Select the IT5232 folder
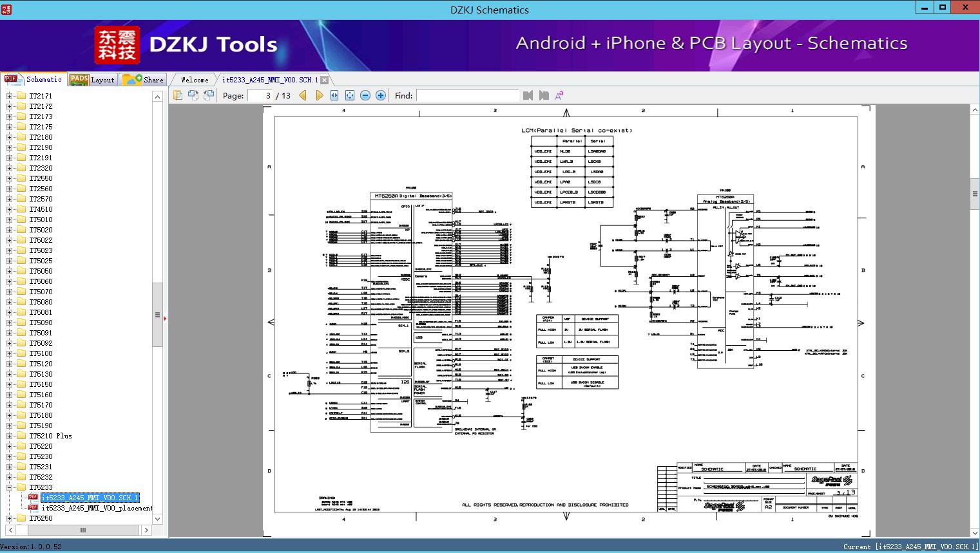The height and width of the screenshot is (553, 980). [41, 477]
